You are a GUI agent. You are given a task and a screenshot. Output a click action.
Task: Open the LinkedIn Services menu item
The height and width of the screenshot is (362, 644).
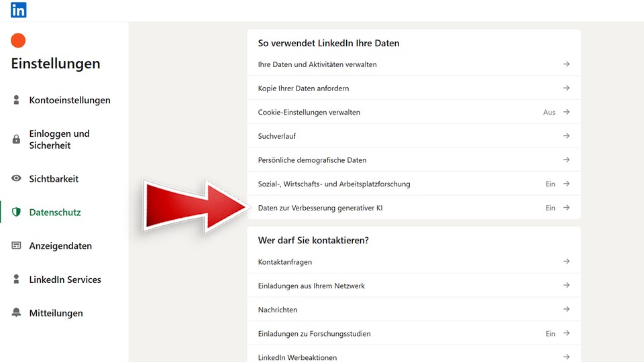point(65,280)
